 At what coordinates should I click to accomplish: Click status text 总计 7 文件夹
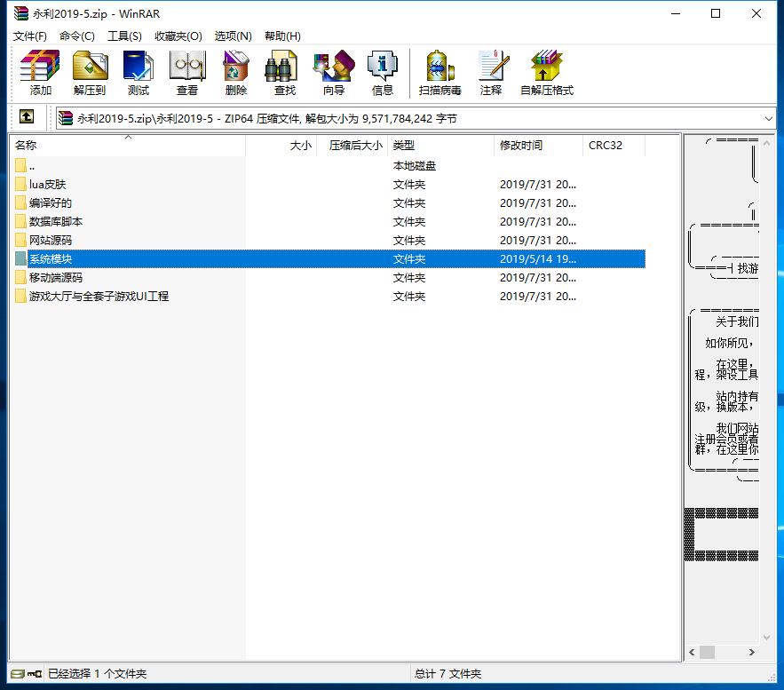(447, 674)
